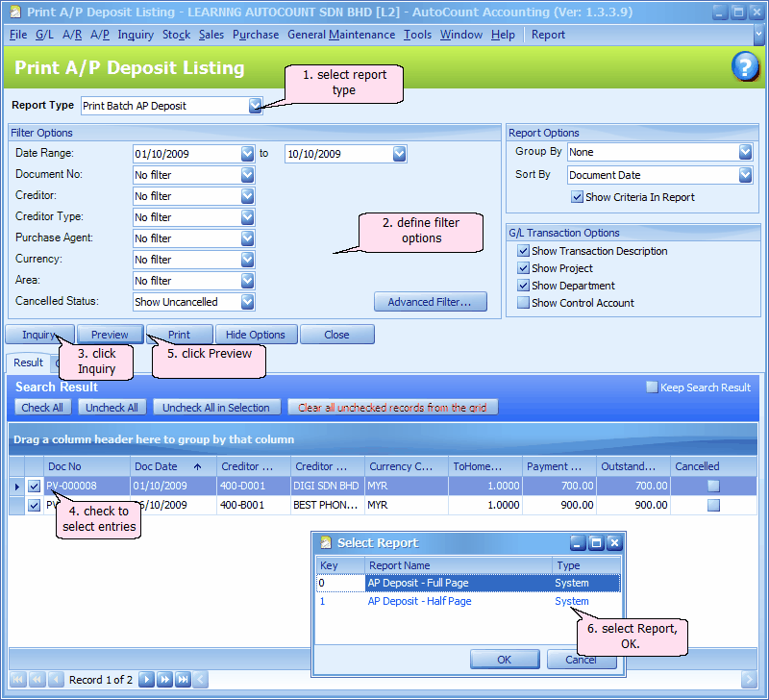Viewport: 769px width, 700px height.
Task: Select AP Deposit - Half Page report row
Action: (x=420, y=601)
